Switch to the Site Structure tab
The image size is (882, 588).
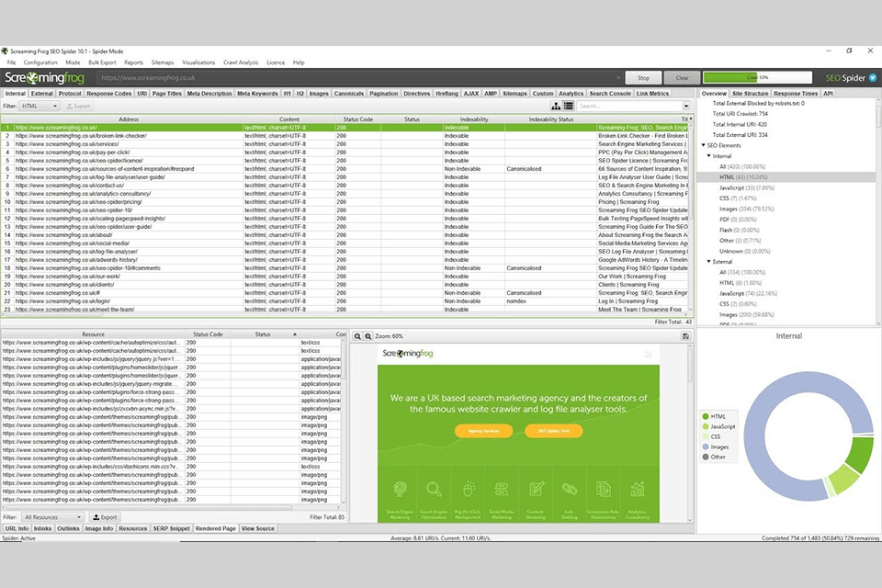(x=750, y=94)
